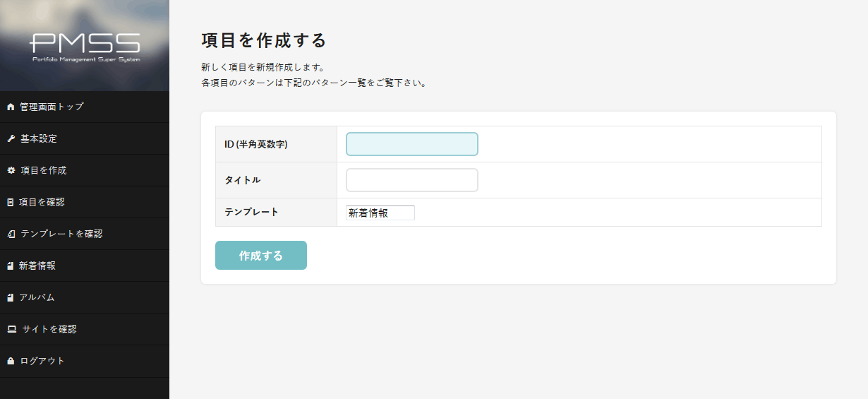Screen dimensions: 868x399
Task: Open the テンプレート dropdown showing 新着情報
Action: (380, 213)
